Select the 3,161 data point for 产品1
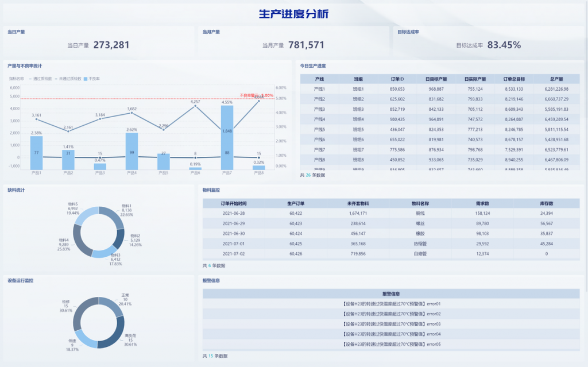This screenshot has width=588, height=367. (37, 119)
